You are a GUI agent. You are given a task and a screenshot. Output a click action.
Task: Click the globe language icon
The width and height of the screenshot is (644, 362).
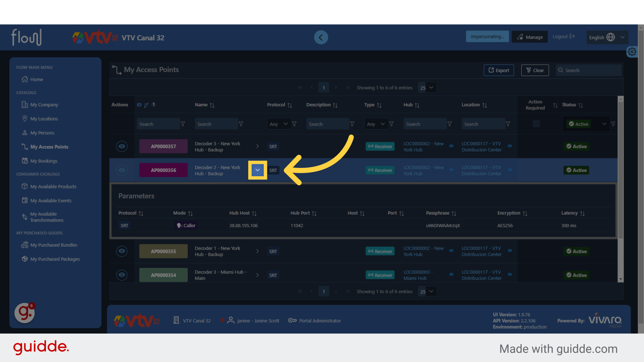tap(611, 37)
